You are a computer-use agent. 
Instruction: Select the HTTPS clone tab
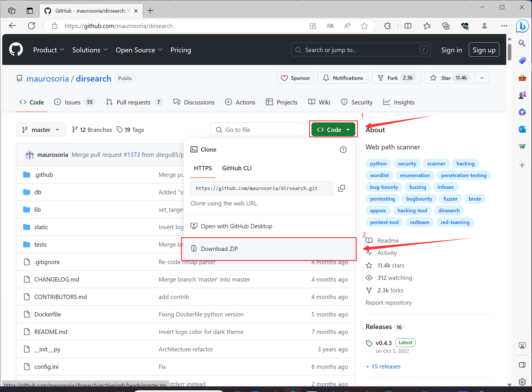[203, 168]
